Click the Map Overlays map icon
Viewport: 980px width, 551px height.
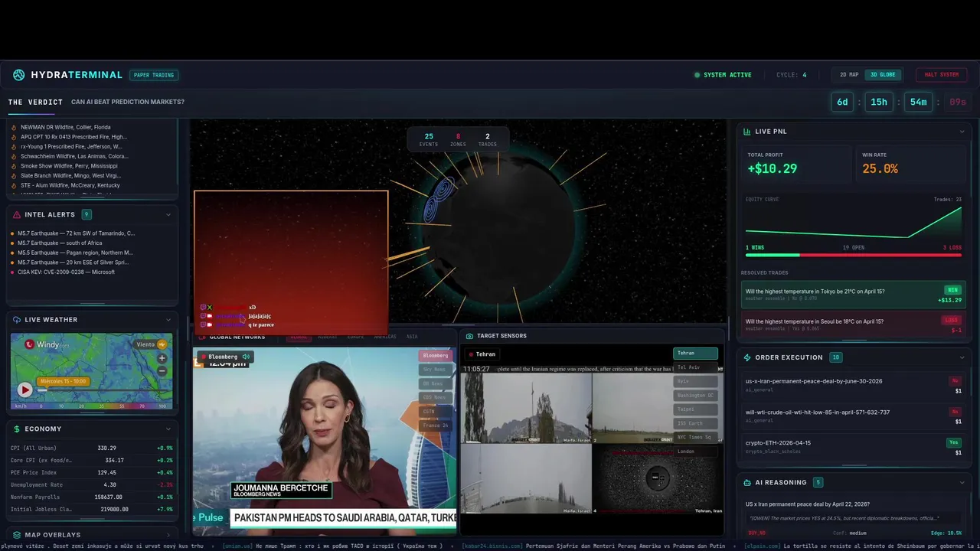pyautogui.click(x=17, y=535)
